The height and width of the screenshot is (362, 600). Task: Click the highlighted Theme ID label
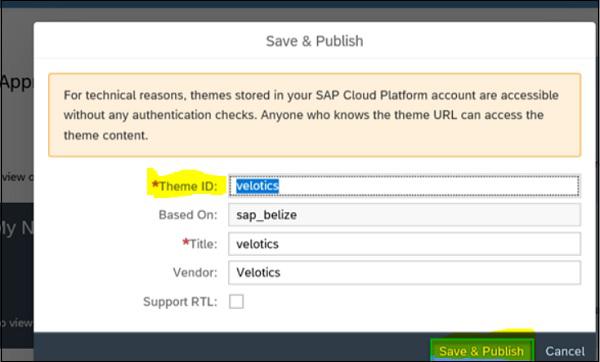pos(184,186)
